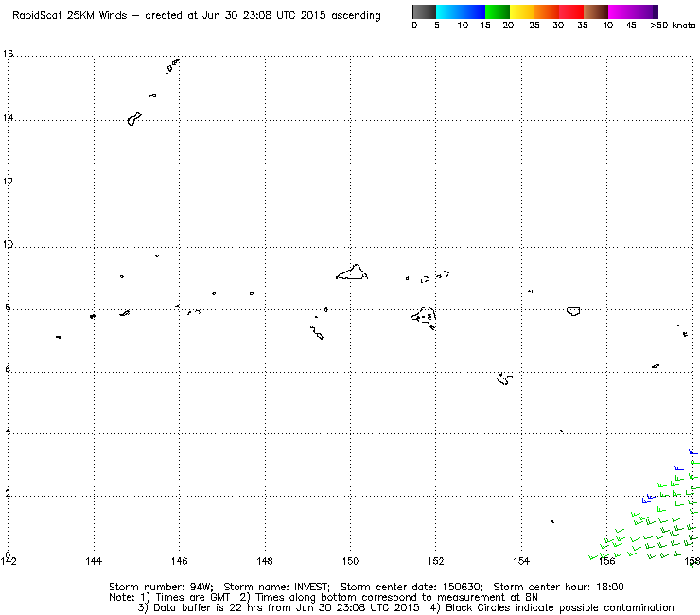Click the longitude axis label 152
700x615 pixels.
point(436,561)
